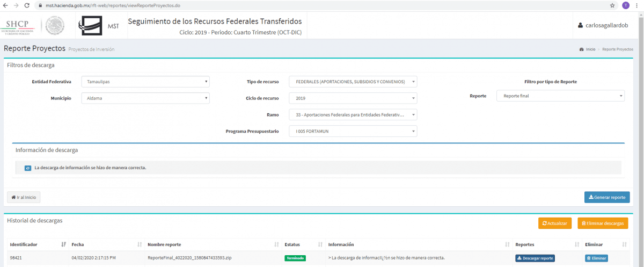The height and width of the screenshot is (267, 644).
Task: Click the MST logo icon
Action: point(90,25)
